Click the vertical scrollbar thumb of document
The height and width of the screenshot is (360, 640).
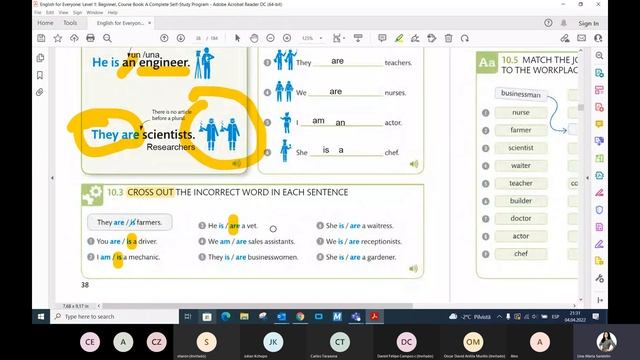coord(581,107)
